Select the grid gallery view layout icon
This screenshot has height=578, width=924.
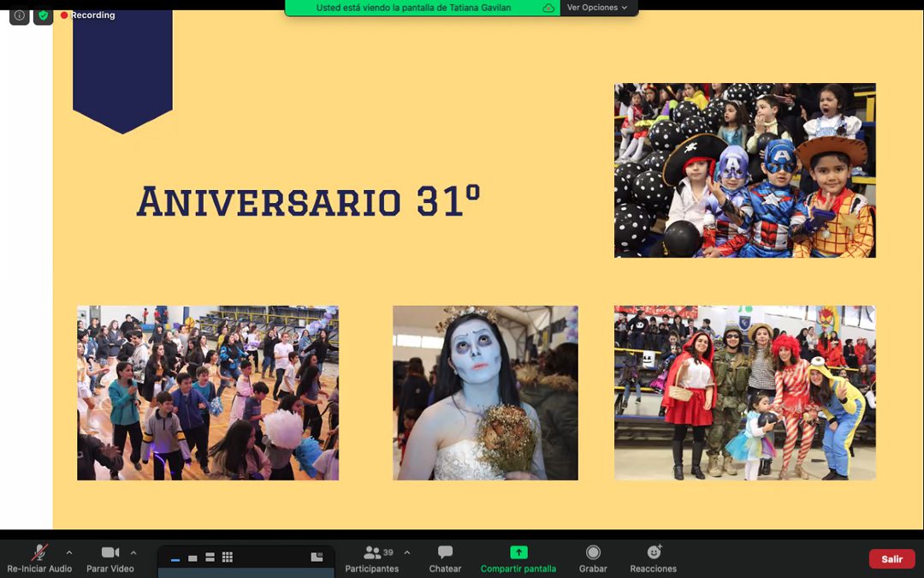[x=227, y=557]
